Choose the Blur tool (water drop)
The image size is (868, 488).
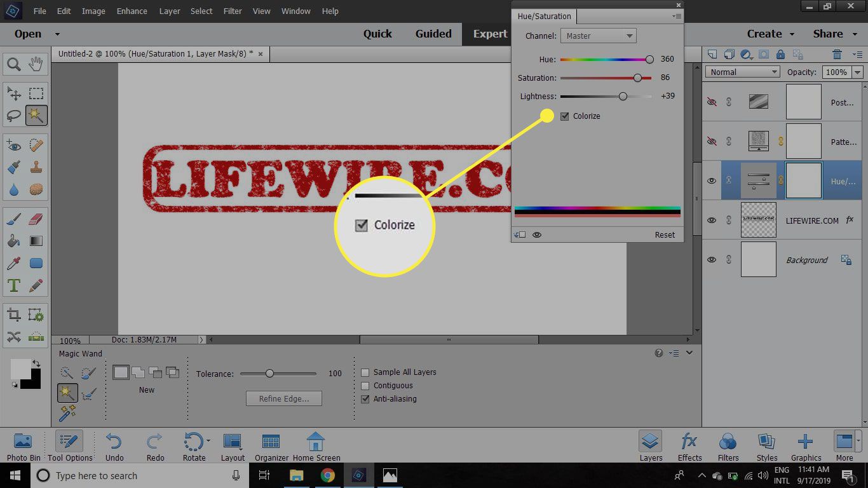point(14,189)
